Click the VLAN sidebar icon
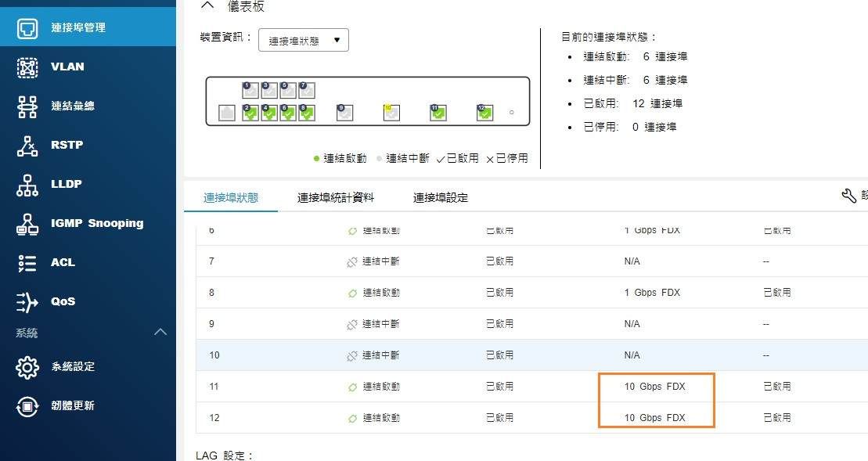 pyautogui.click(x=27, y=67)
